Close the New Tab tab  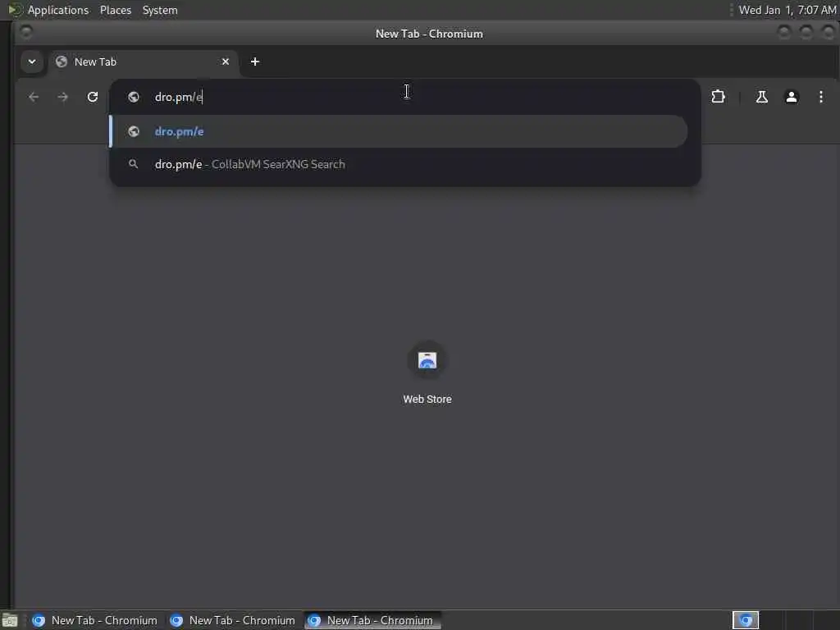click(x=226, y=62)
